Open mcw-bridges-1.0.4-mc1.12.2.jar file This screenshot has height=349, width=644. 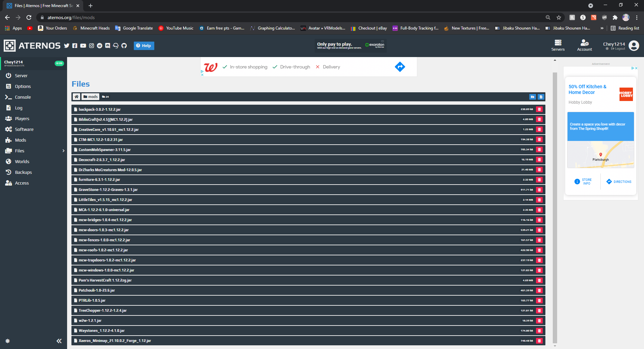(x=308, y=220)
